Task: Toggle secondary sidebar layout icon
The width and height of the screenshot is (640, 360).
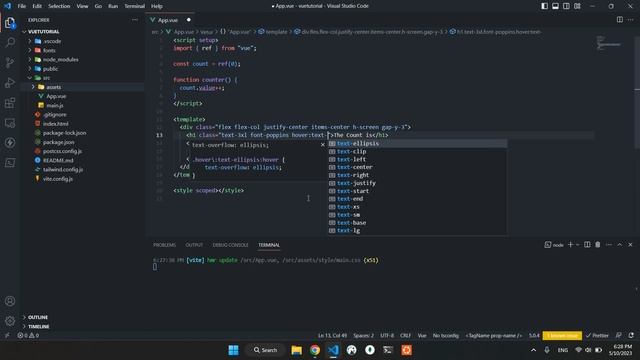Action: (x=567, y=6)
